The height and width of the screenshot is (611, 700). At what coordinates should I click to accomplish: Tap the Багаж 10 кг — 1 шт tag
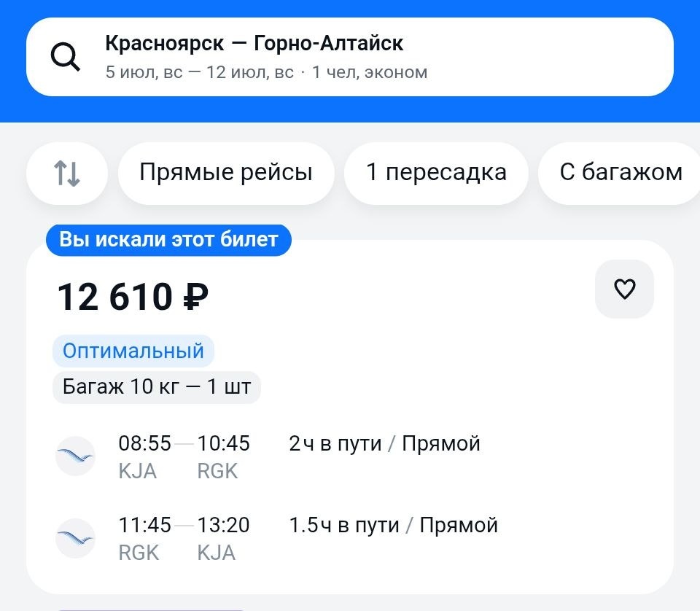[x=157, y=387]
